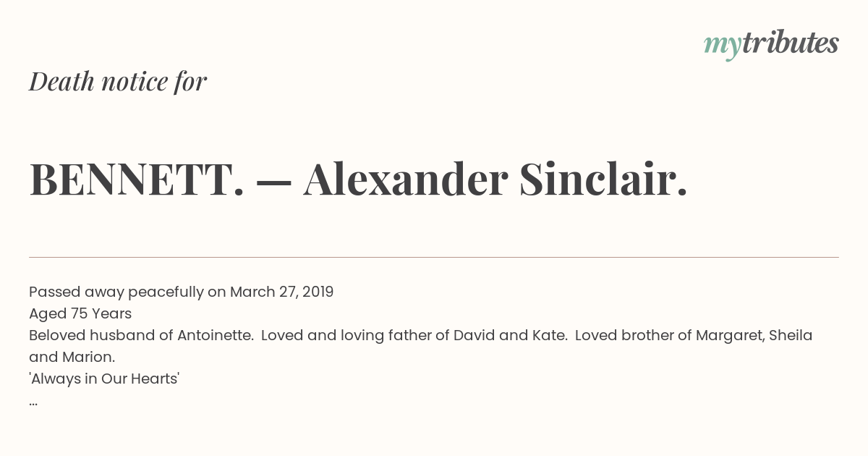Click the word 'Antoinette' in the notice
This screenshot has width=868, height=456.
tap(216, 336)
